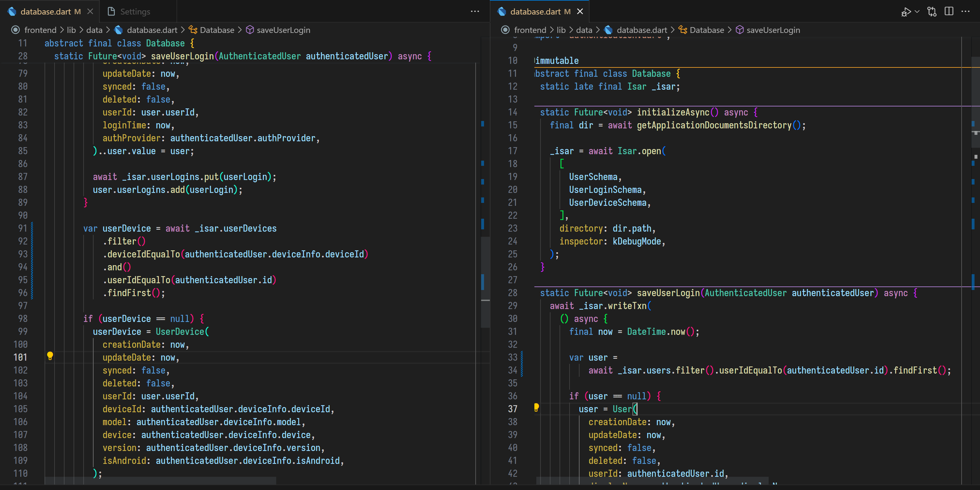Click the saveUserLogin method icon in the breadcrumb
Image resolution: width=980 pixels, height=490 pixels.
(250, 30)
